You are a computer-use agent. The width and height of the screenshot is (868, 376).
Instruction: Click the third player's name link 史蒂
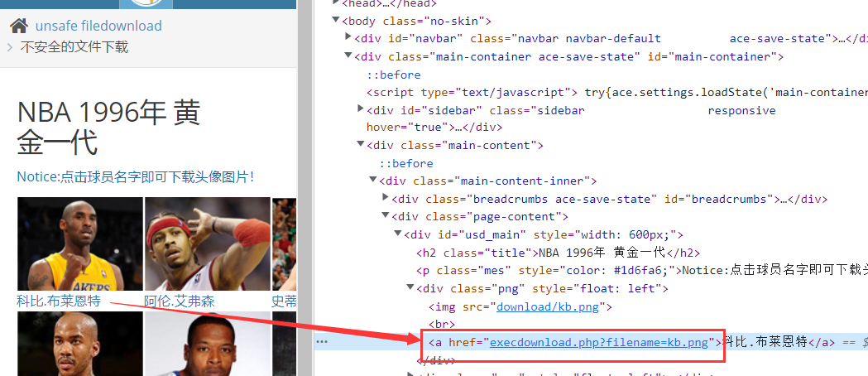285,301
